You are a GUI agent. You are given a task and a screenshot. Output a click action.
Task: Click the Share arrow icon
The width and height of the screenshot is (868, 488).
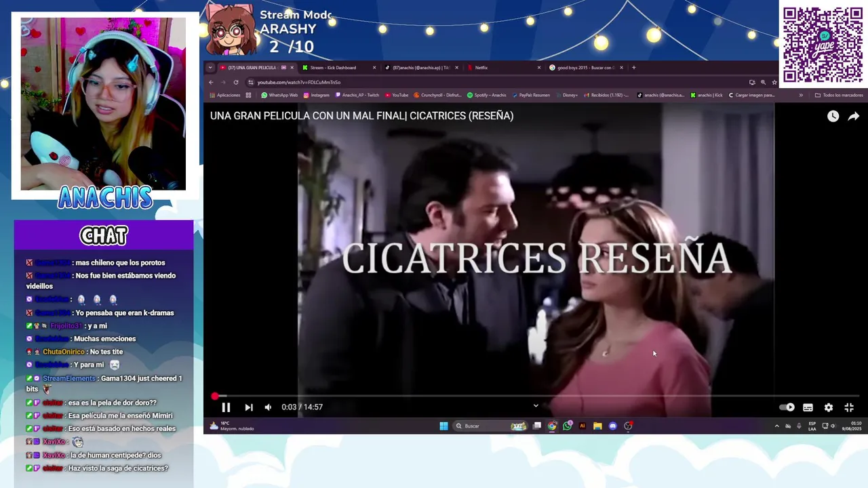click(x=854, y=116)
